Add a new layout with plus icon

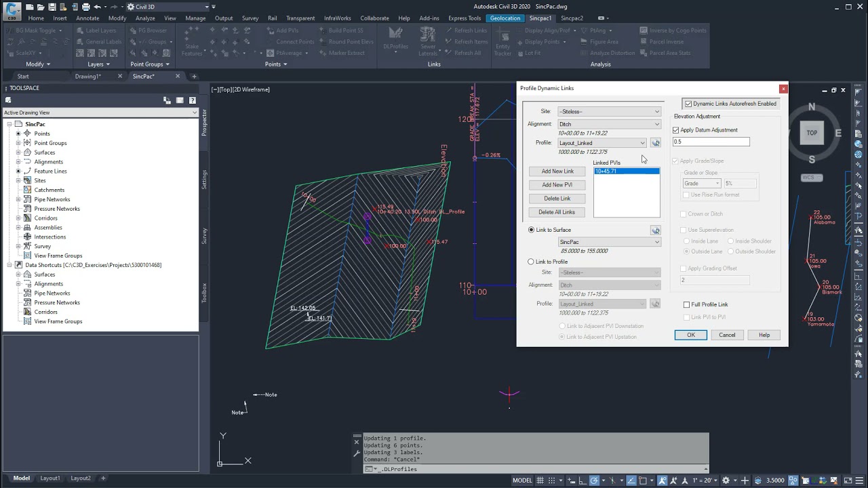(103, 479)
